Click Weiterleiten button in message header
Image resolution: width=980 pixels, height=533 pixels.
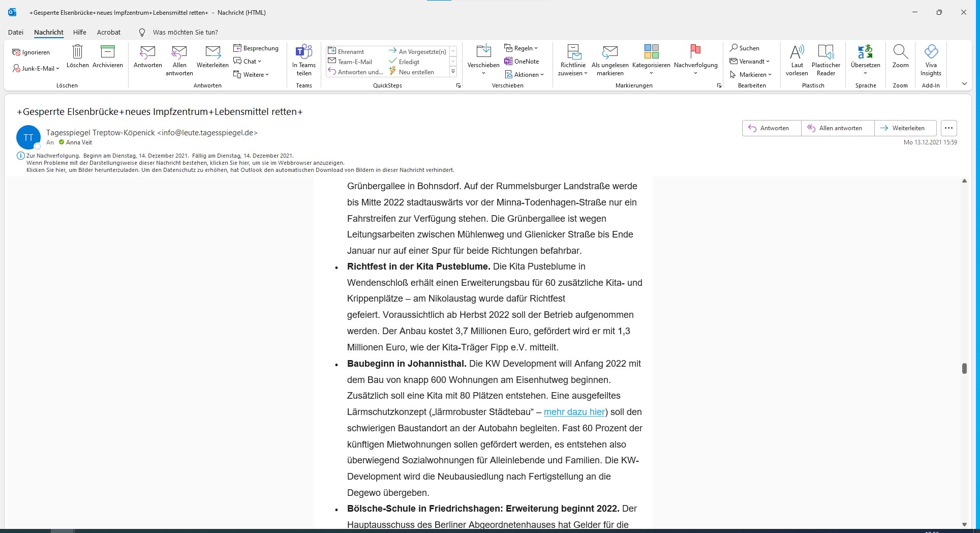point(905,128)
